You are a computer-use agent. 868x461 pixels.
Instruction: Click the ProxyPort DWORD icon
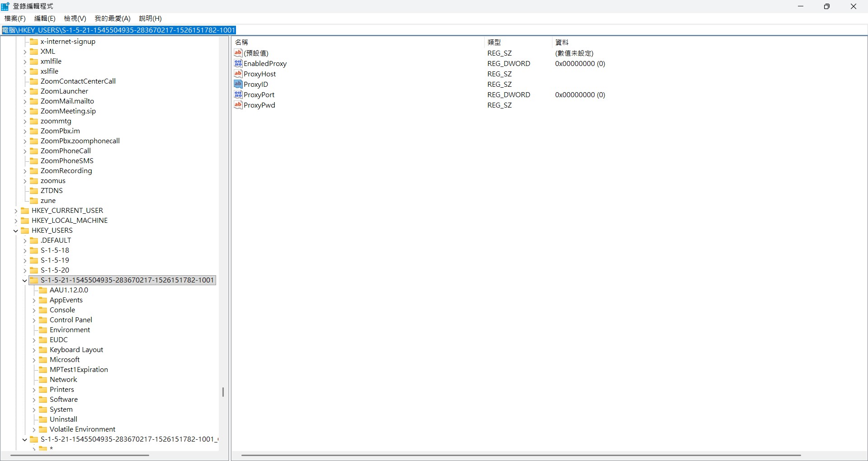click(x=238, y=94)
